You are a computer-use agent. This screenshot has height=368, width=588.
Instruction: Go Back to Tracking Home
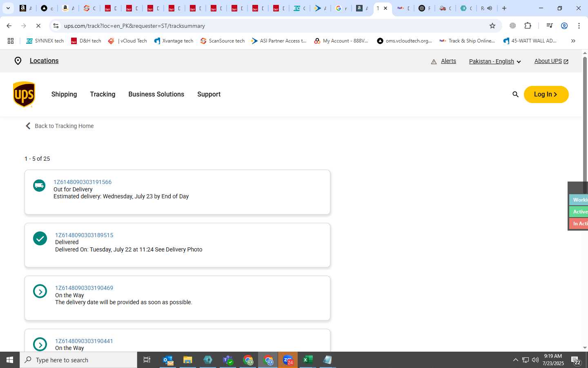[60, 126]
